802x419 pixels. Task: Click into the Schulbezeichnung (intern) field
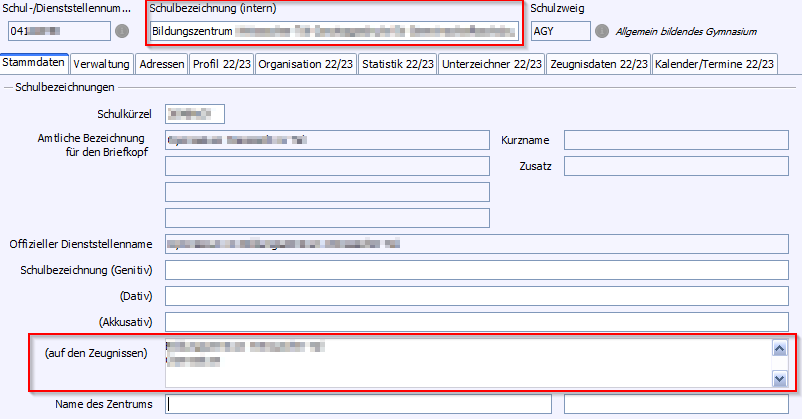pyautogui.click(x=334, y=31)
